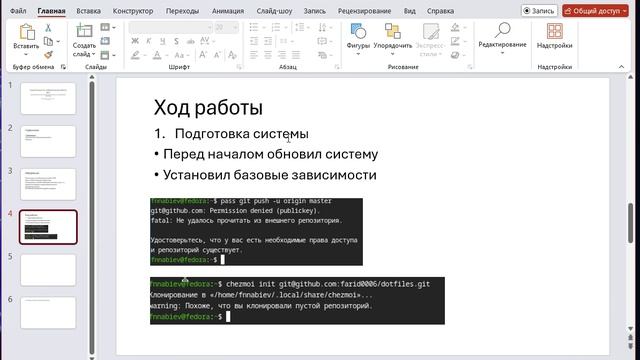Reset slide layout icon in Слайды group
Image resolution: width=640 pixels, height=360 pixels.
click(x=105, y=41)
